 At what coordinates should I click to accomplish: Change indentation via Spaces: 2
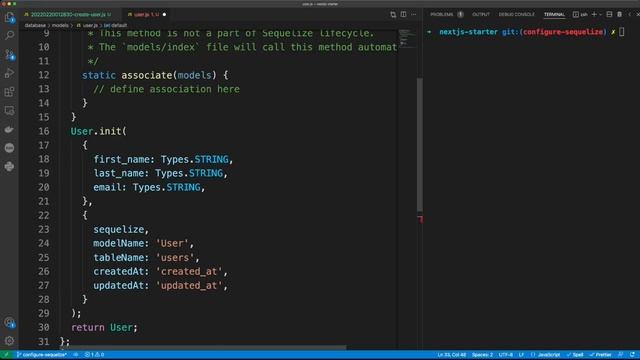482,355
